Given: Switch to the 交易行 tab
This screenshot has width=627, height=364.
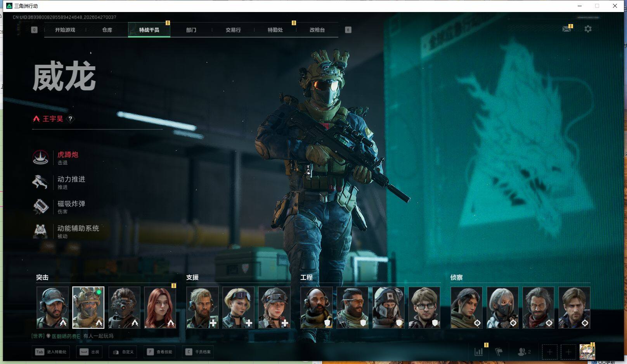Looking at the screenshot, I should point(233,30).
